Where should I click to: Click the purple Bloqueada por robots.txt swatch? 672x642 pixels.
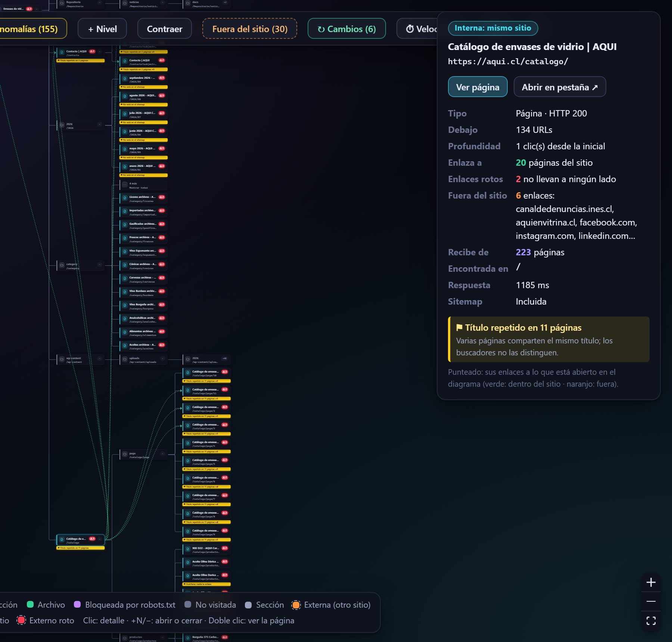click(77, 604)
